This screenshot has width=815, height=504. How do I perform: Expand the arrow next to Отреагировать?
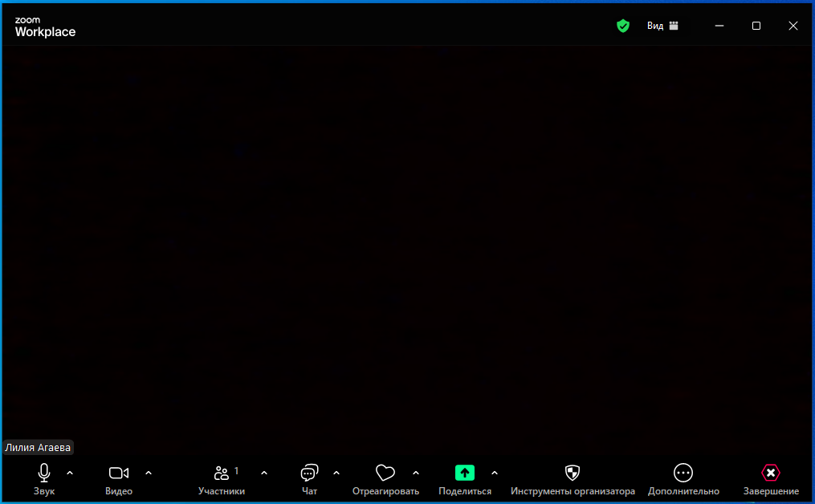click(416, 473)
